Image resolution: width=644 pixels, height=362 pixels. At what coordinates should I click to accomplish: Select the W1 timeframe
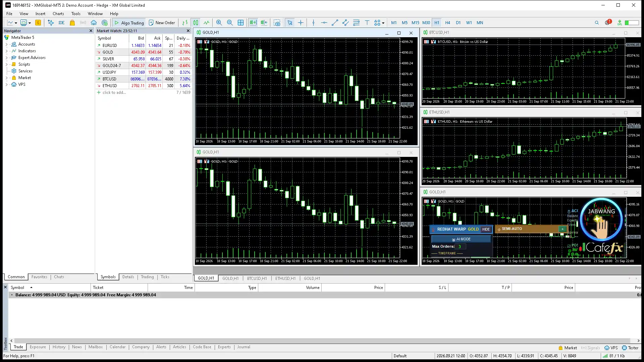pos(469,23)
